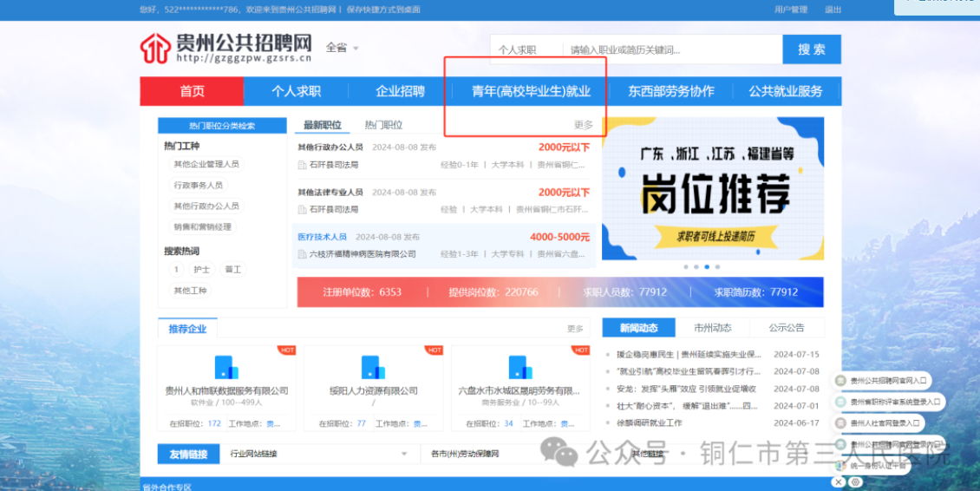Open 贵州人和物联数据服务有限公司 company building icon
This screenshot has height=491, width=980.
tap(226, 367)
